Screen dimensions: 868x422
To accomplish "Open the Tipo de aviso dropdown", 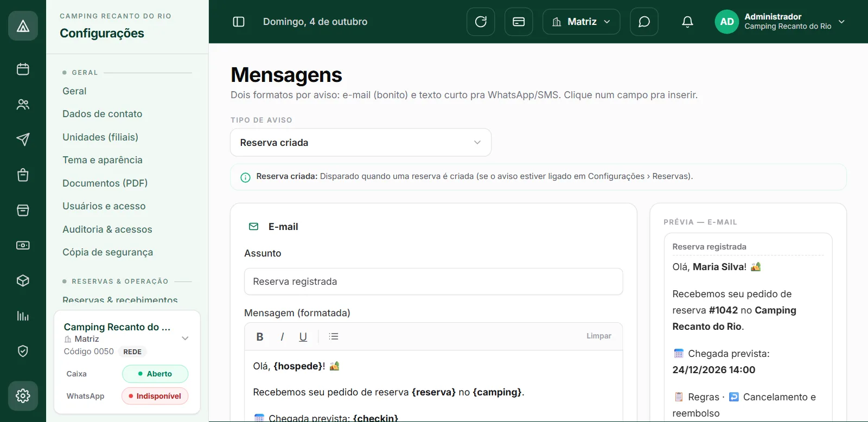I will click(x=361, y=143).
